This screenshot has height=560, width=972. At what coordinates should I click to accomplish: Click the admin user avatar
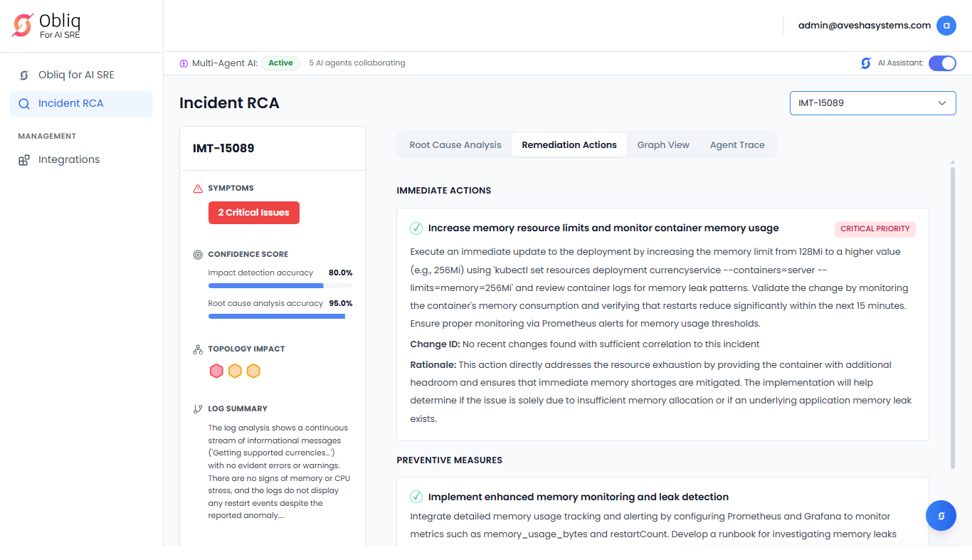click(x=946, y=26)
